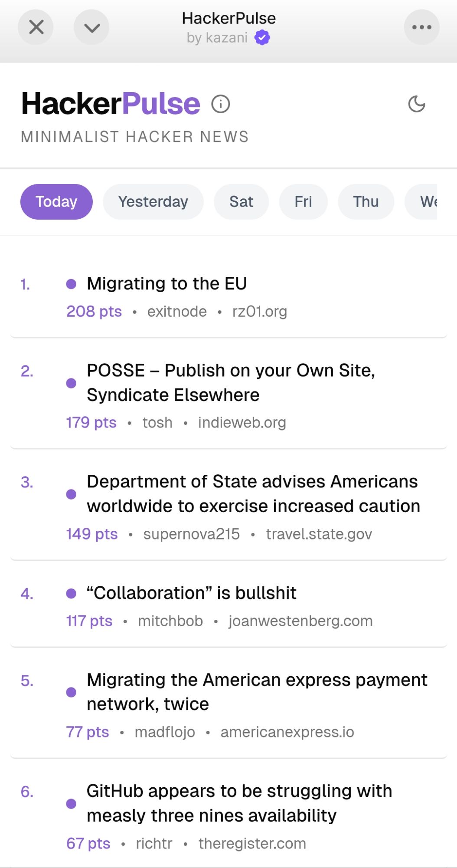Select the Today tab
This screenshot has width=457, height=868.
coord(56,202)
